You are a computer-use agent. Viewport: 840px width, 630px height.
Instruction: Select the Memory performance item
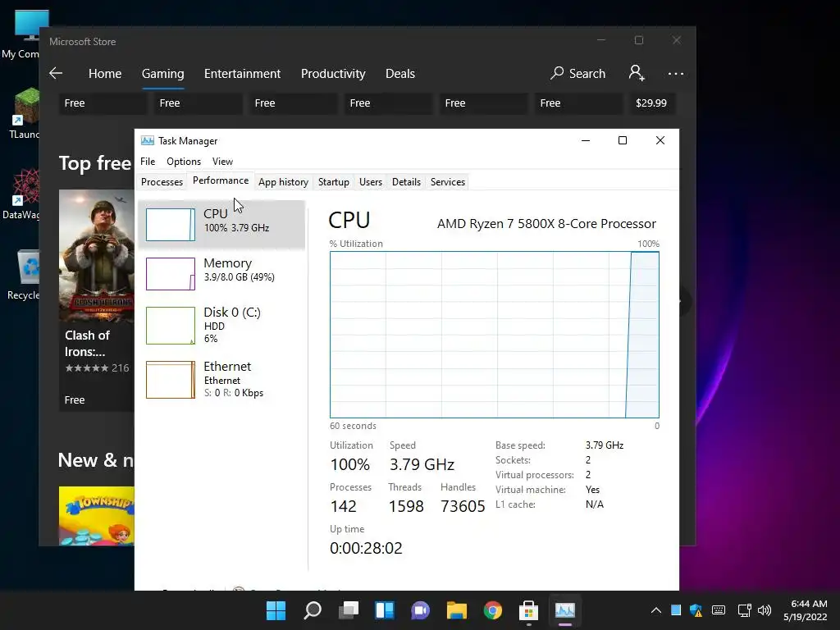click(221, 274)
